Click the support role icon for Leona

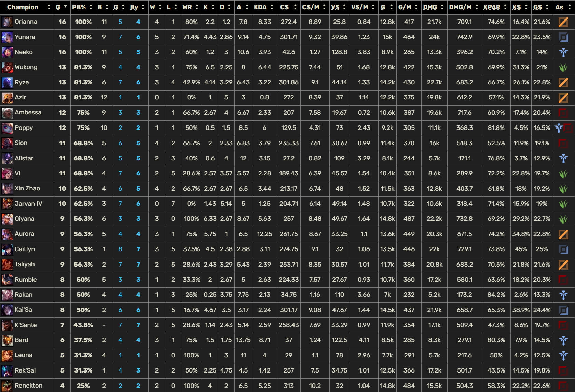tap(563, 355)
